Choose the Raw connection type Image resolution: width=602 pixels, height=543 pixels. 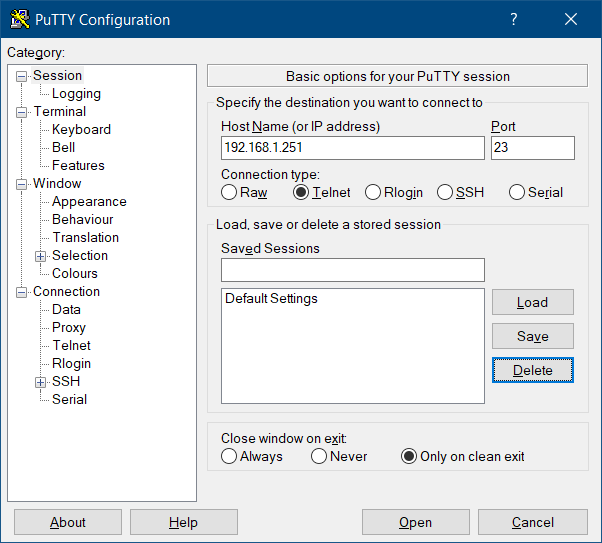(229, 192)
